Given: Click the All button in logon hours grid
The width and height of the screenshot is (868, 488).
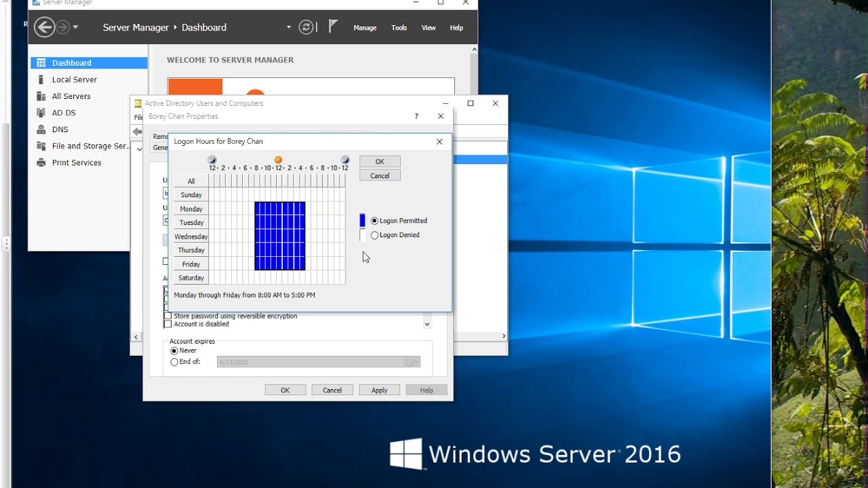Looking at the screenshot, I should (x=191, y=181).
